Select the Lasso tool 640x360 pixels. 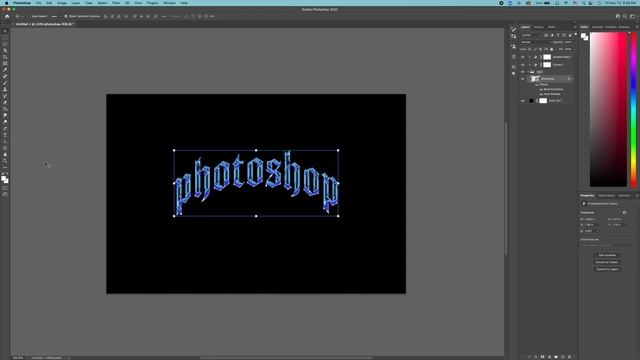click(x=5, y=44)
